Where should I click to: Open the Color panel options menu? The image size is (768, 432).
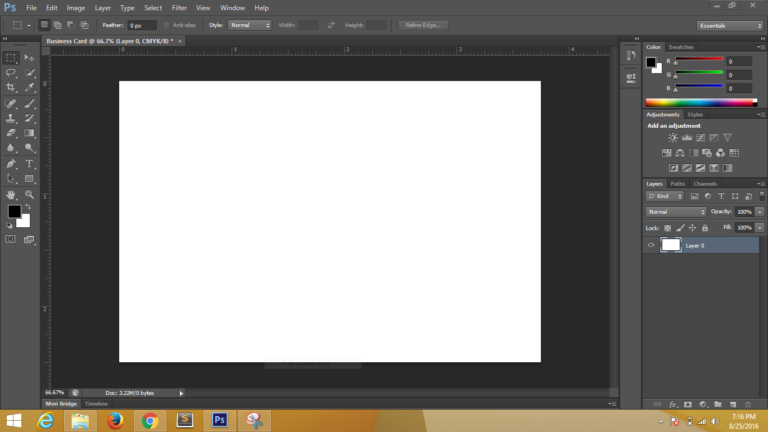pos(761,47)
